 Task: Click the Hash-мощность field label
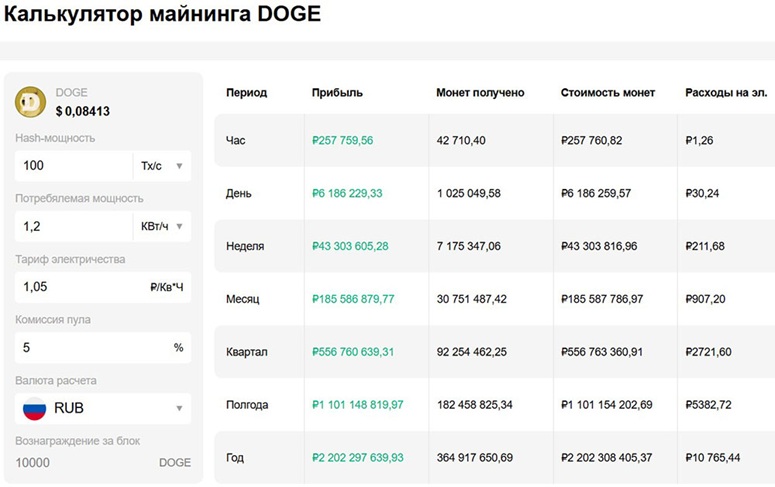(55, 138)
